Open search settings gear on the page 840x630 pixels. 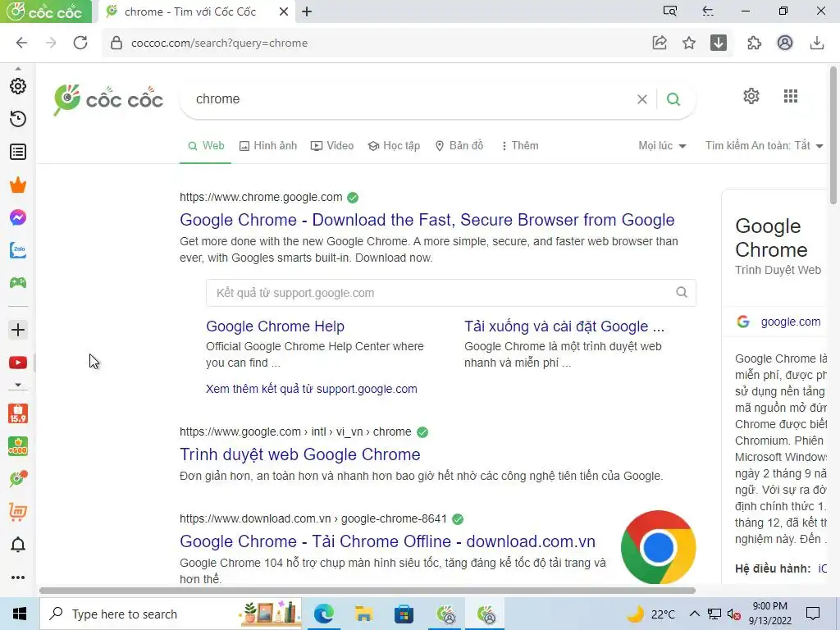coord(751,96)
